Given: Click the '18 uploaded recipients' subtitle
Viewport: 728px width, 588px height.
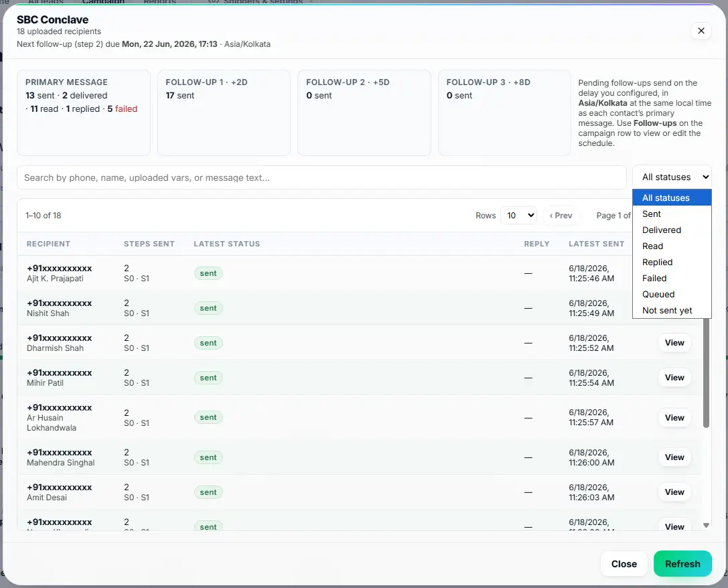Looking at the screenshot, I should pos(59,31).
